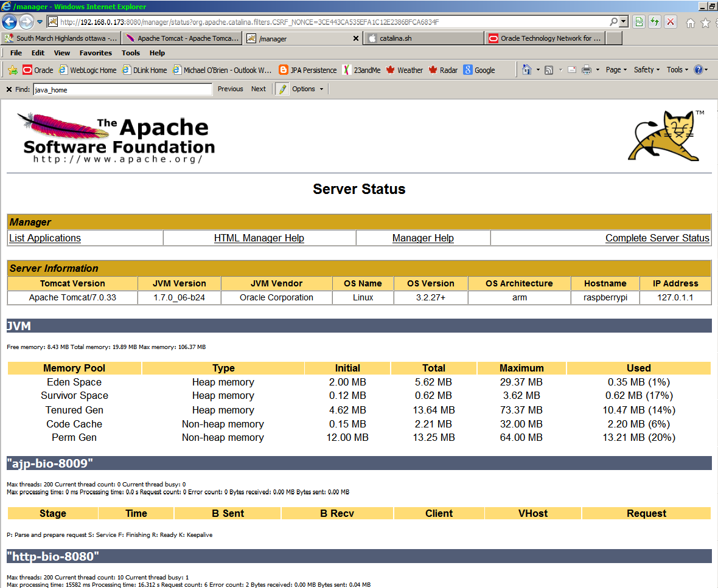Open Google favorite
The height and width of the screenshot is (588, 718).
479,70
